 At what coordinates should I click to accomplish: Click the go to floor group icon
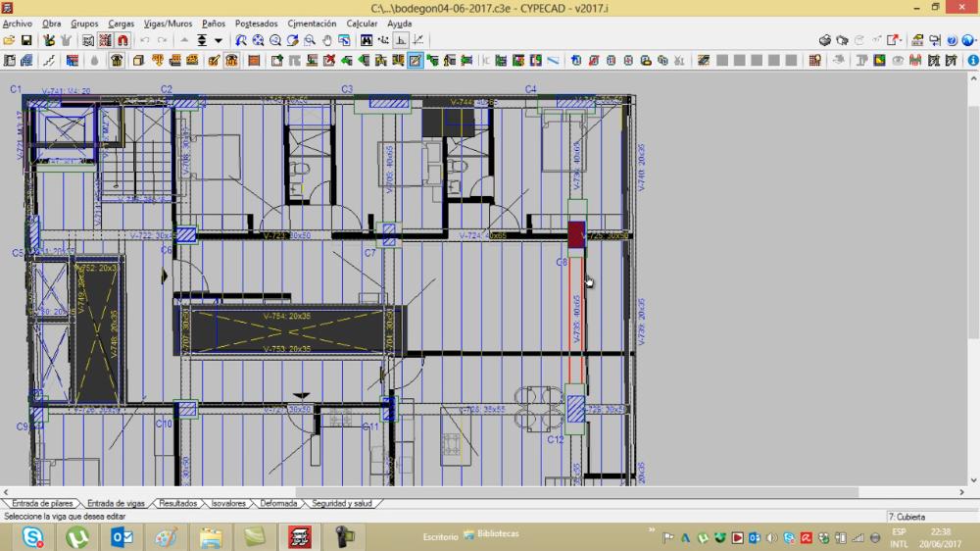201,40
